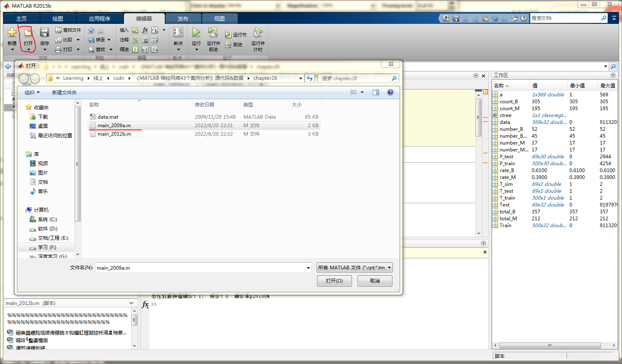
Task: Click the 插入 (Insert) section tool
Action: tap(124, 30)
